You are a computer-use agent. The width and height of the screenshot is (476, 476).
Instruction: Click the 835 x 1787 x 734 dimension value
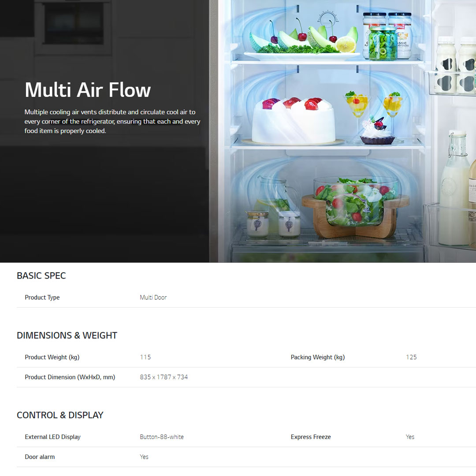click(x=164, y=377)
